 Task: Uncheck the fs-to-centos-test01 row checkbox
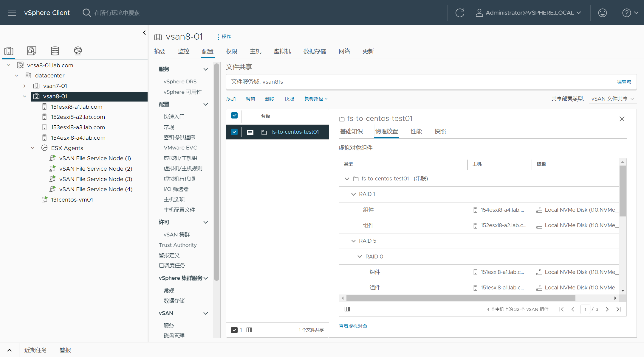click(x=234, y=132)
